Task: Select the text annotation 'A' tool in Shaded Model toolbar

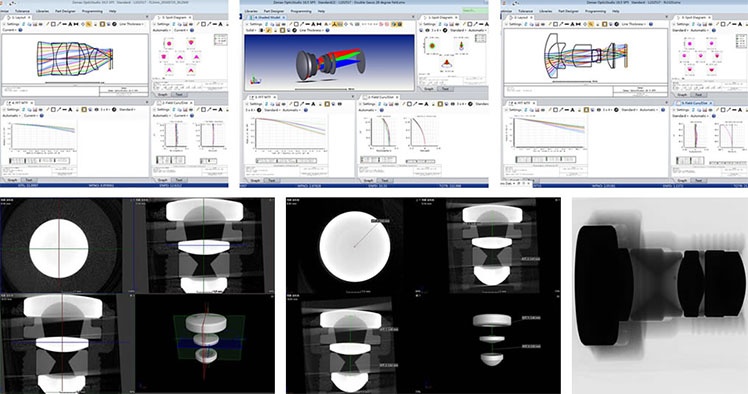Action: click(313, 24)
